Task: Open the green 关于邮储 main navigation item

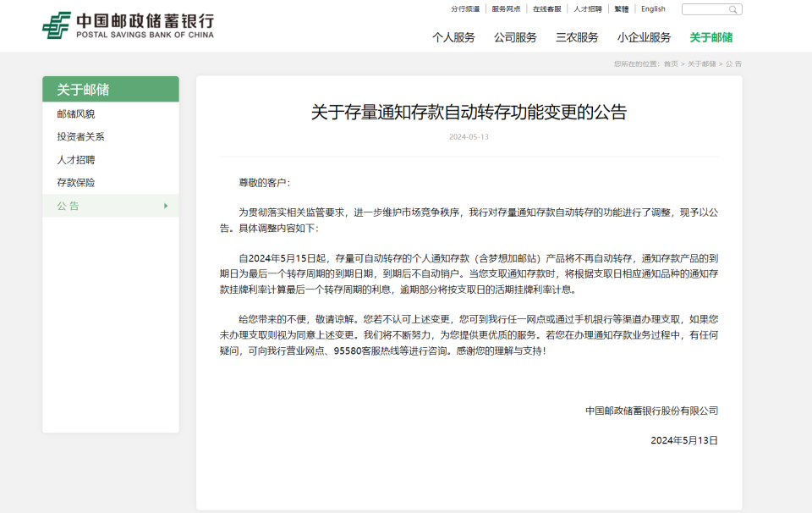Action: 711,37
